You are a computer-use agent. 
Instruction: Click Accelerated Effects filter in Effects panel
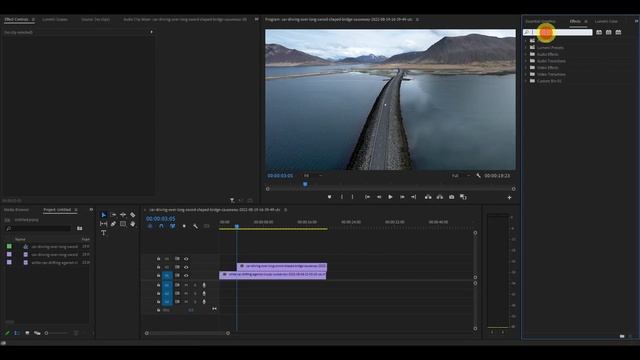click(x=599, y=32)
